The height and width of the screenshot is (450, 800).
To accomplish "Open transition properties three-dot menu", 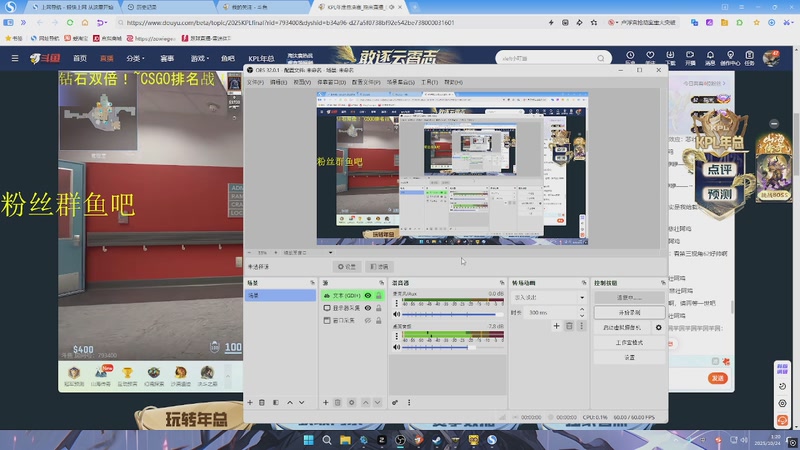I will [581, 326].
